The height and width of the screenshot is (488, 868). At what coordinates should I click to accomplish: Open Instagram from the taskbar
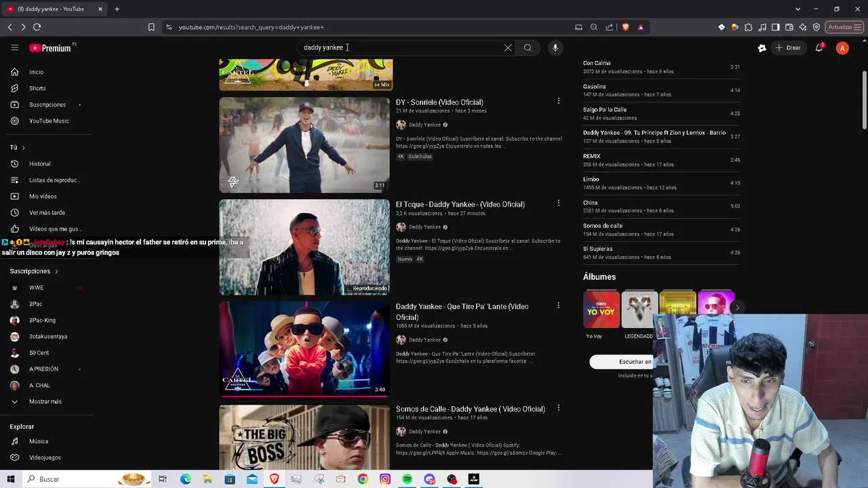[x=385, y=479]
